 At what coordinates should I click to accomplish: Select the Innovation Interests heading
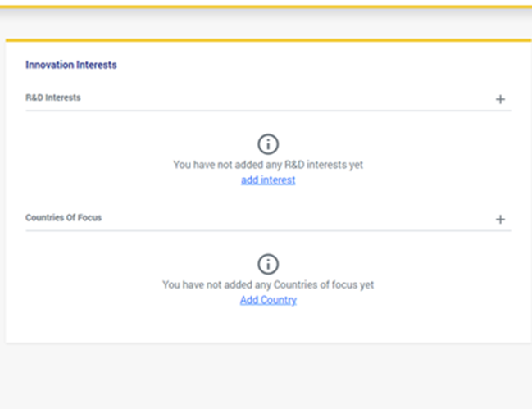tap(71, 65)
